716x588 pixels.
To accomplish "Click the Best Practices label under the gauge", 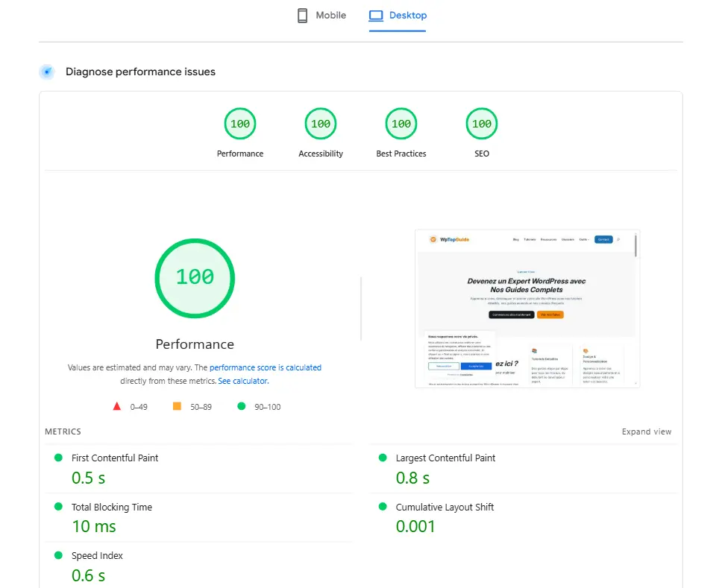I will point(401,154).
